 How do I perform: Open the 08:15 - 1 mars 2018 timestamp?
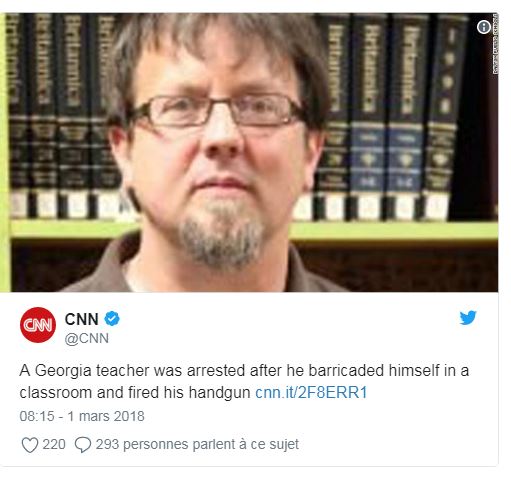click(x=82, y=416)
